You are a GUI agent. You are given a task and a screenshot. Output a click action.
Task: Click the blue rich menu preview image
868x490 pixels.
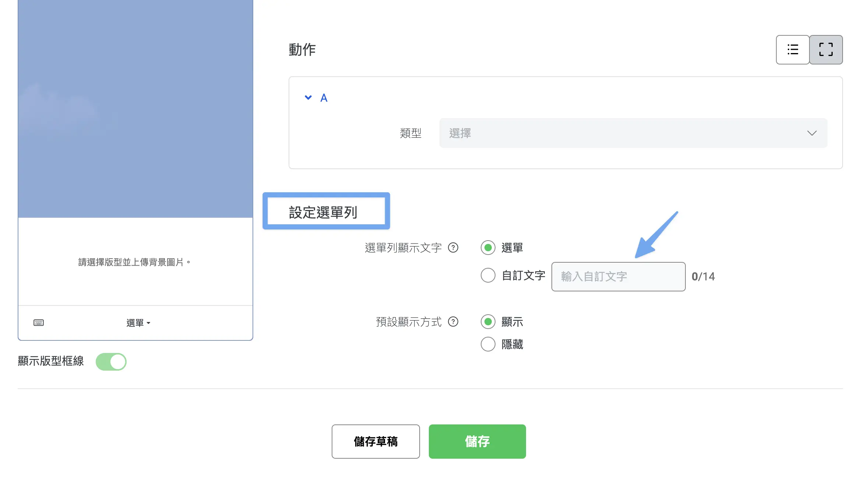coord(135,108)
